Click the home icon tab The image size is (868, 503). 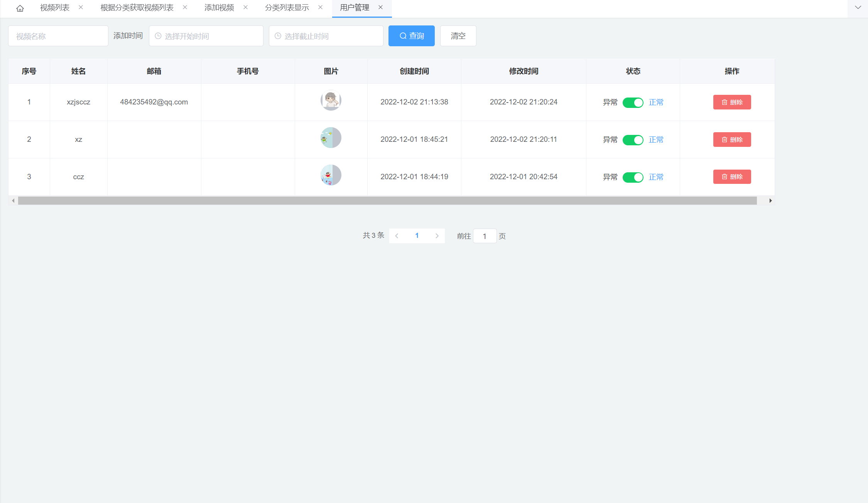tap(20, 8)
